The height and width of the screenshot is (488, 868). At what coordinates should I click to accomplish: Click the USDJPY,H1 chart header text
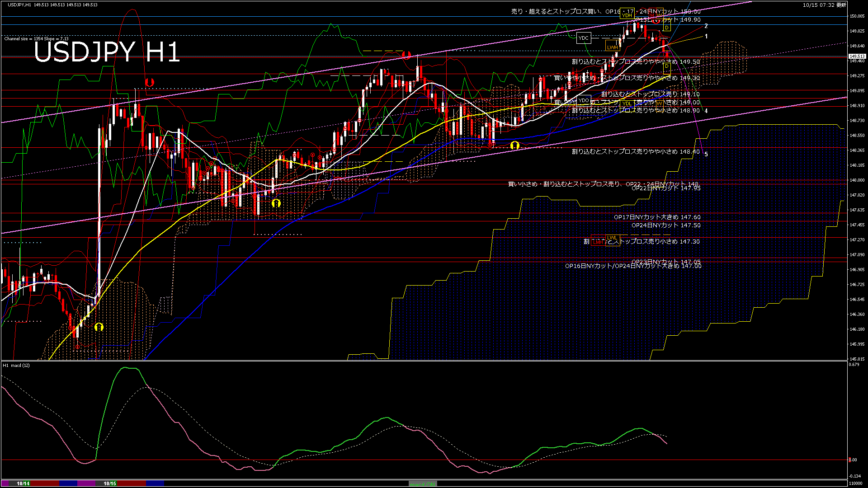(x=19, y=5)
